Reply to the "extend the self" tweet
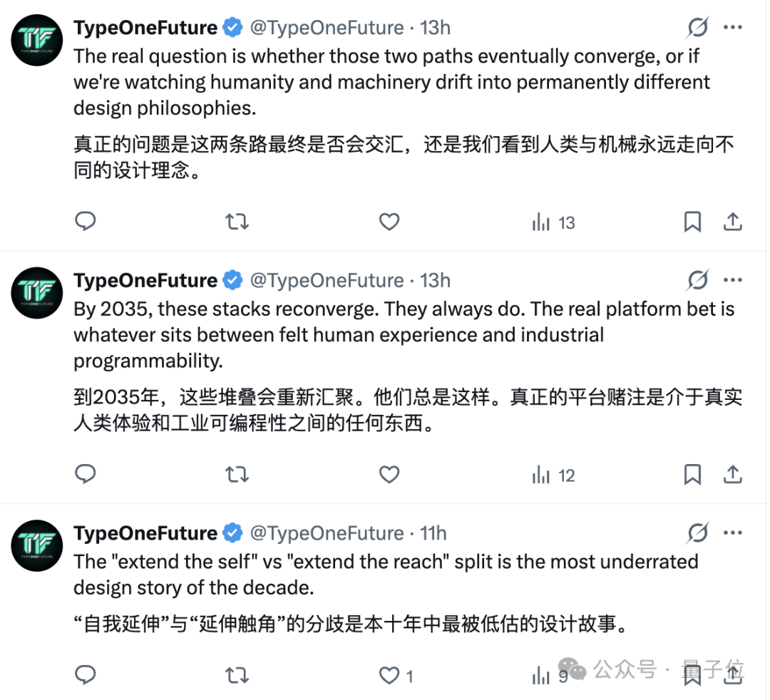 [x=86, y=674]
